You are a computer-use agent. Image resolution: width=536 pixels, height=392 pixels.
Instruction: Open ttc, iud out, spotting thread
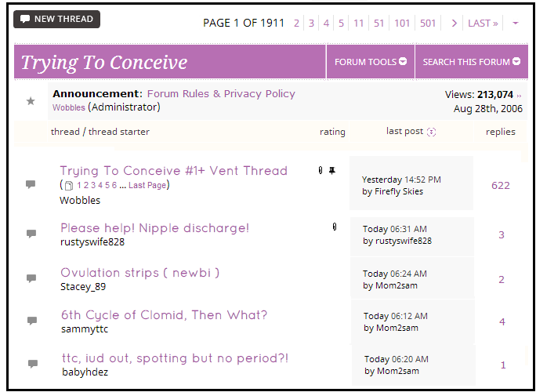[176, 358]
